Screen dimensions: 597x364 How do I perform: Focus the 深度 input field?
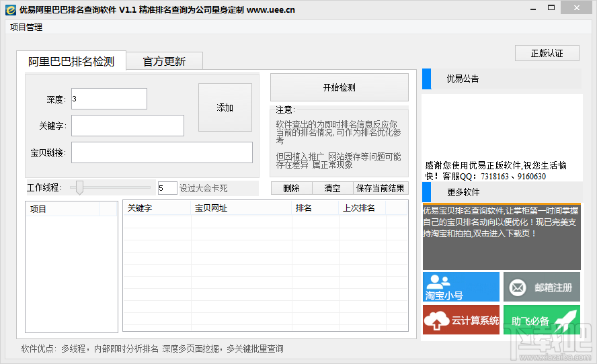click(x=110, y=99)
